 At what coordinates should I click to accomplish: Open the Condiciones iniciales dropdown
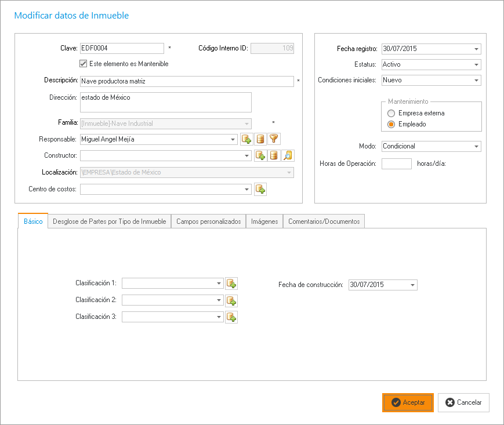coord(476,81)
